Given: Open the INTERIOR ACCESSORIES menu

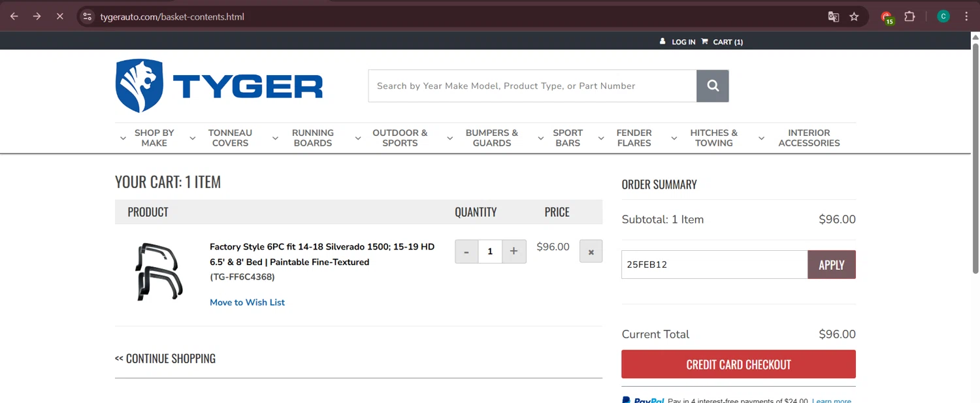Looking at the screenshot, I should point(809,138).
